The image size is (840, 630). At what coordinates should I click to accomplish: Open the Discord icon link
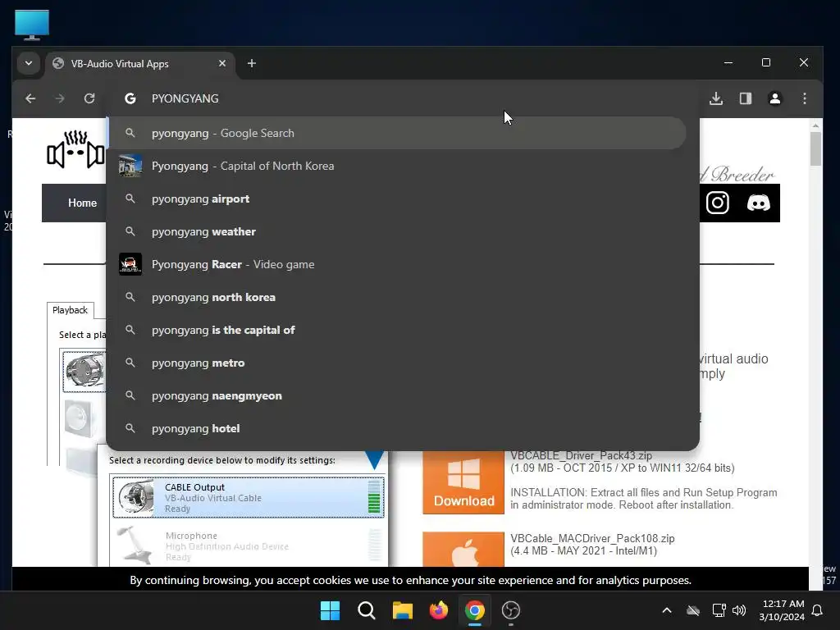[x=759, y=203]
